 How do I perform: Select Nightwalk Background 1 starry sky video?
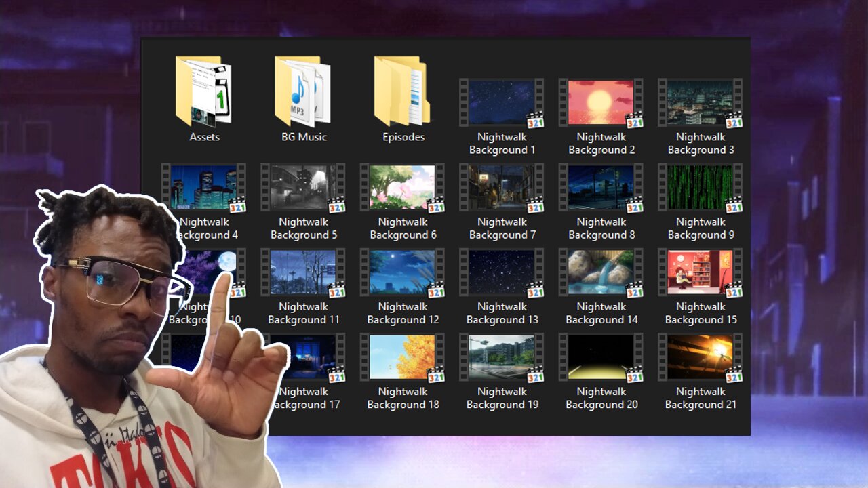pyautogui.click(x=502, y=102)
